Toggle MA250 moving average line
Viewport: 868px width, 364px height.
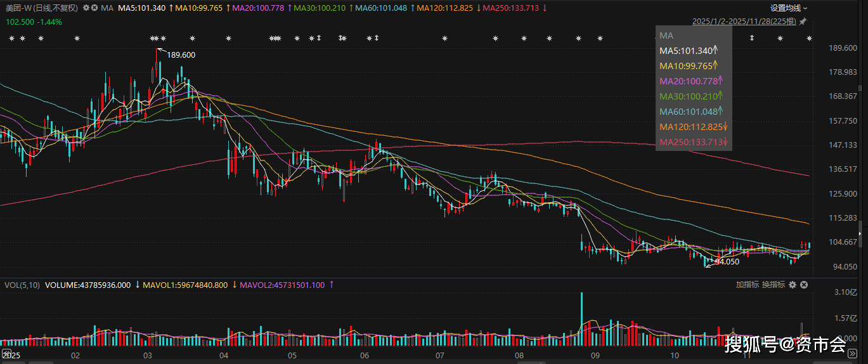click(x=512, y=8)
